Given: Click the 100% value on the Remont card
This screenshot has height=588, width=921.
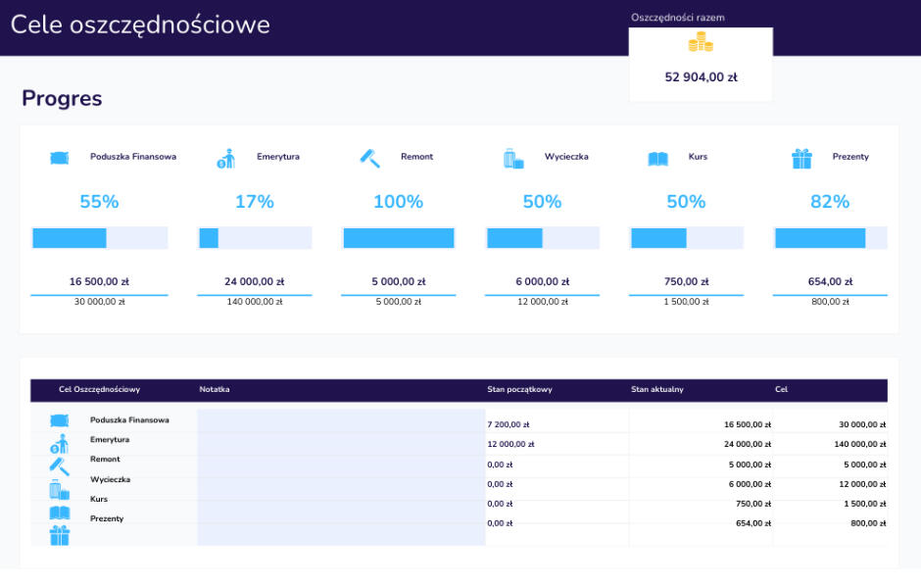Looking at the screenshot, I should (398, 202).
